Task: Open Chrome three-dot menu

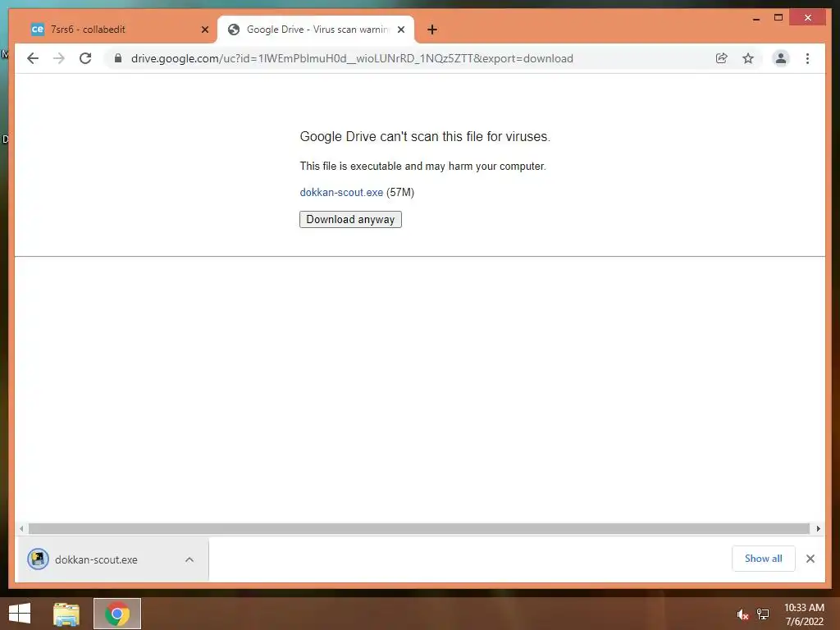Action: (807, 58)
